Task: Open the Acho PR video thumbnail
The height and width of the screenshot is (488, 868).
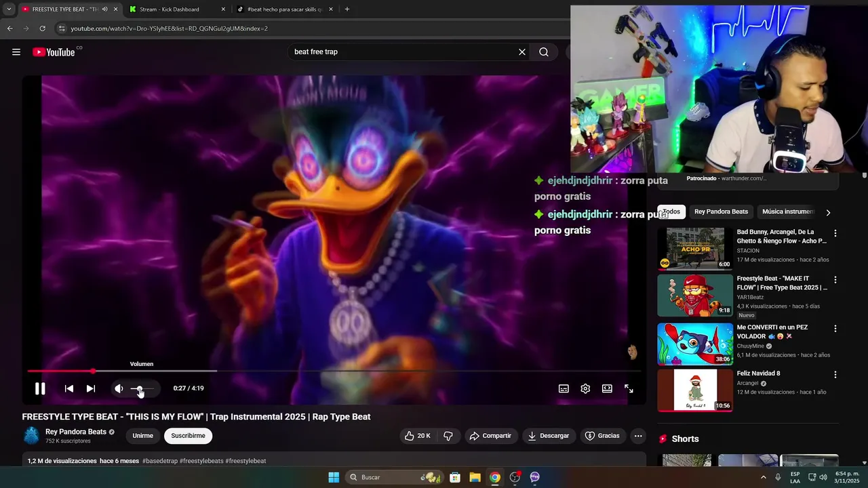Action: [x=695, y=249]
